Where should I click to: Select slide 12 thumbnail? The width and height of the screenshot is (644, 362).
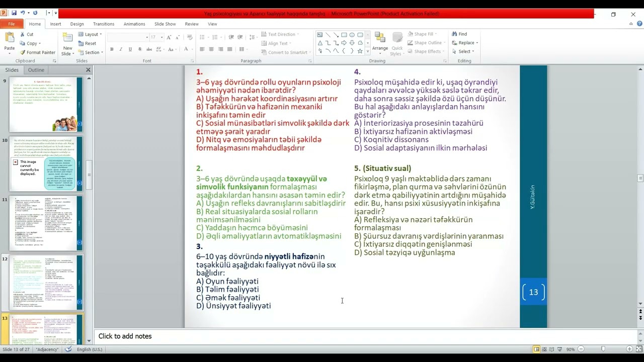coord(46,283)
